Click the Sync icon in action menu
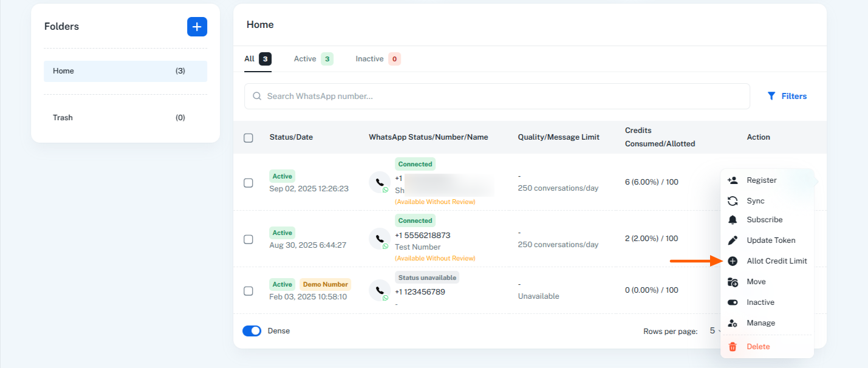 pyautogui.click(x=733, y=201)
